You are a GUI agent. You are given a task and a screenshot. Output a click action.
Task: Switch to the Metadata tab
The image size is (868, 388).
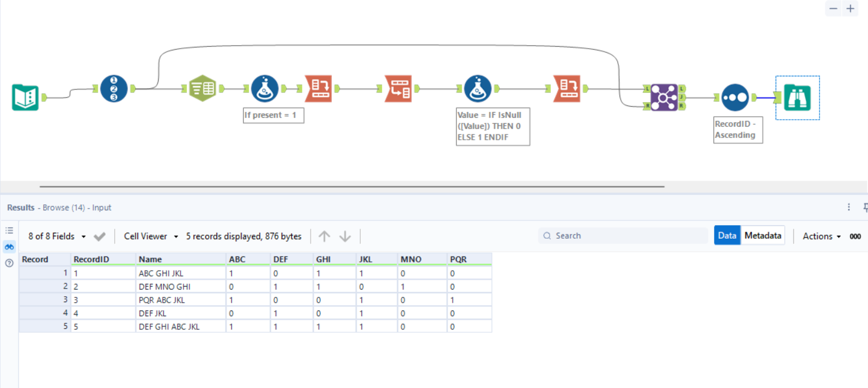[x=763, y=235]
